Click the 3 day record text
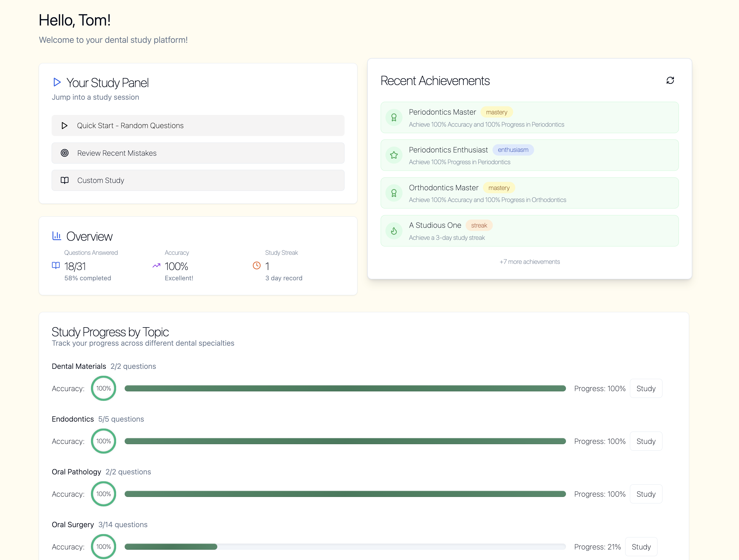The width and height of the screenshot is (739, 560). (284, 278)
